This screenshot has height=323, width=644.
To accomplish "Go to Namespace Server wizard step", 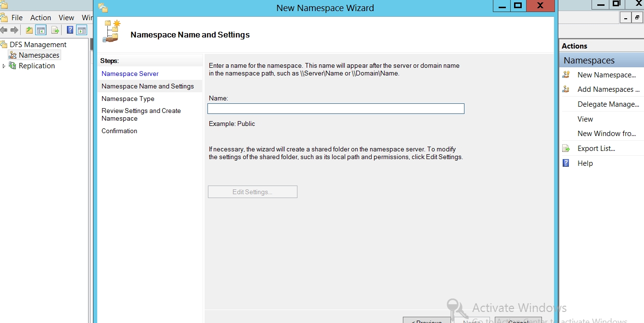I will coord(130,74).
